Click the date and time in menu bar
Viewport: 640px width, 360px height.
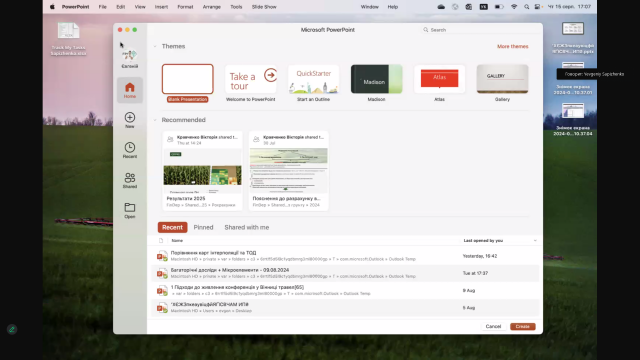pos(569,7)
